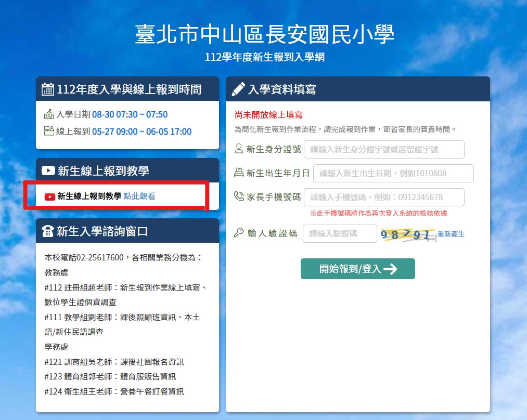Open the 點此觀看 tutorial video link
This screenshot has width=527, height=420.
click(x=139, y=196)
